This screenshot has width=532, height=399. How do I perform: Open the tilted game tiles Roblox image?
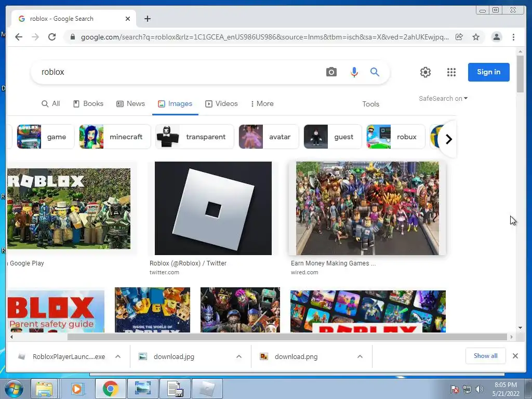coord(368,311)
